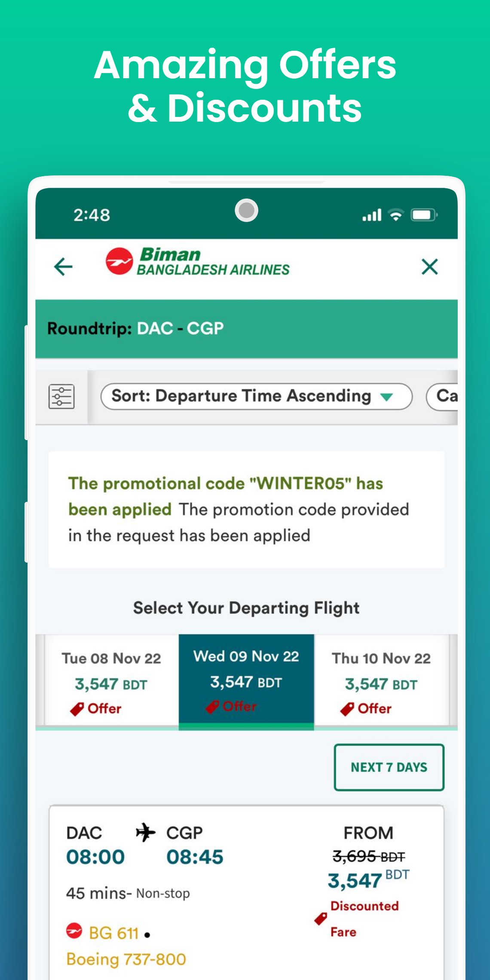
Task: Open the partially visible Ca... filter pill
Action: tap(443, 396)
